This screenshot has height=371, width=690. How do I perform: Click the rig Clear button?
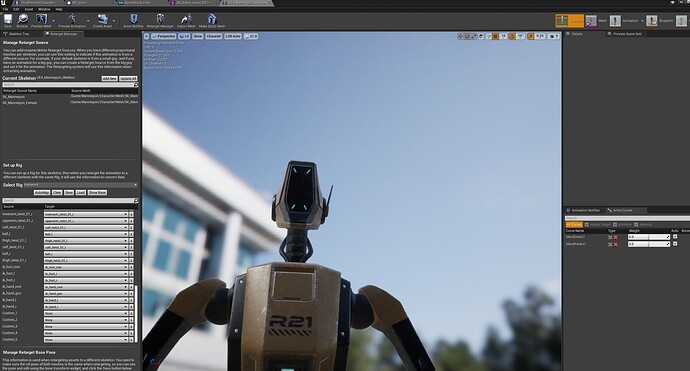coord(57,193)
